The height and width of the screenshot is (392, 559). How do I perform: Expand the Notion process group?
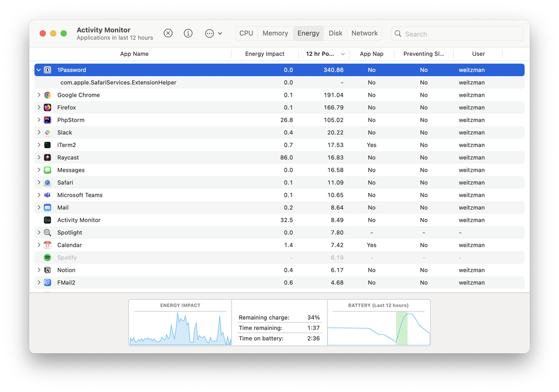pos(39,270)
